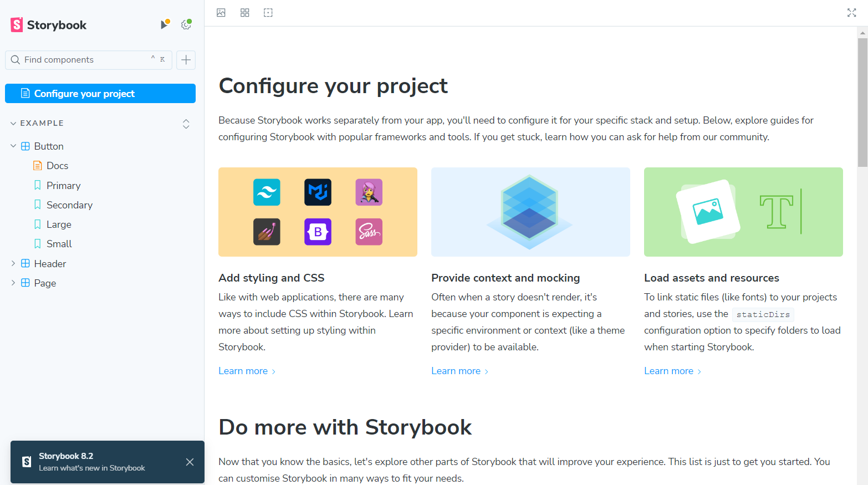Image resolution: width=868 pixels, height=485 pixels.
Task: Click the Load assets and resources heading
Action: pos(712,278)
